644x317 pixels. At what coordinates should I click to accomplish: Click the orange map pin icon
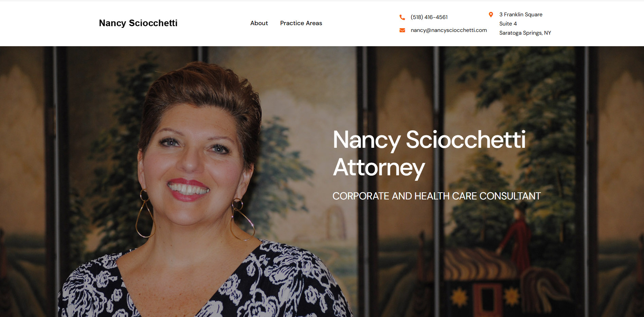491,15
